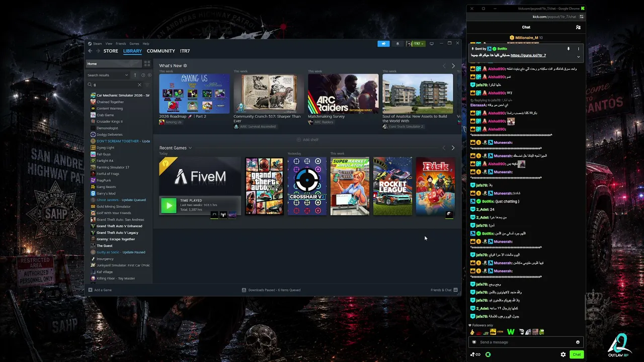Click Add shelf
This screenshot has height=362, width=644.
307,140
